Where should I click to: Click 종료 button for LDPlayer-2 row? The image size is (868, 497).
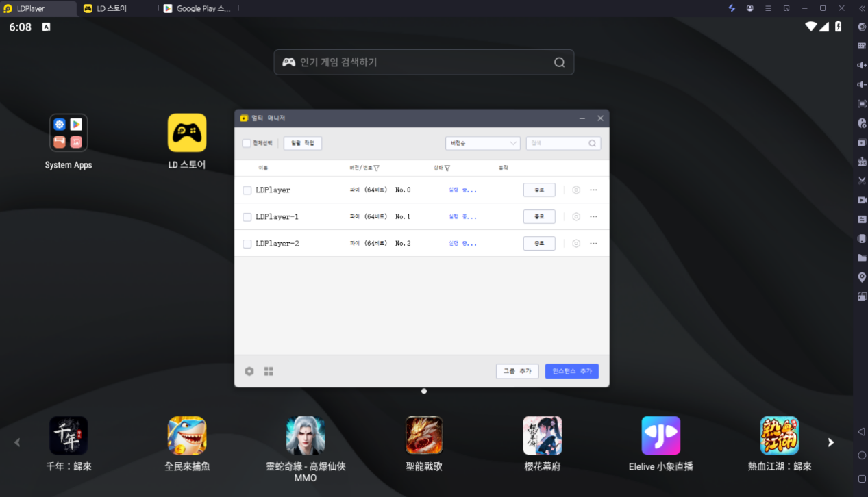click(539, 243)
